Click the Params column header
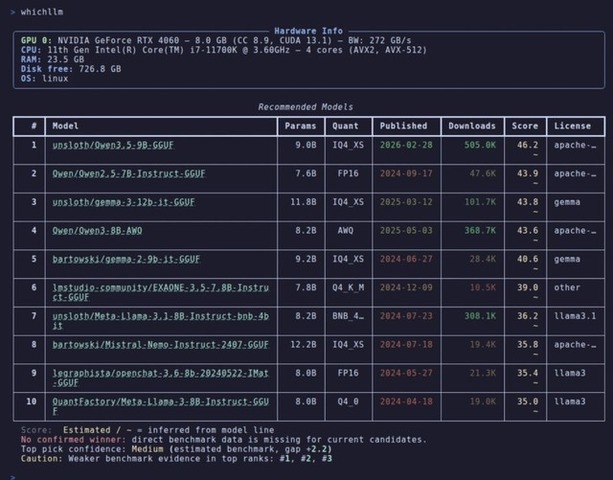 300,126
